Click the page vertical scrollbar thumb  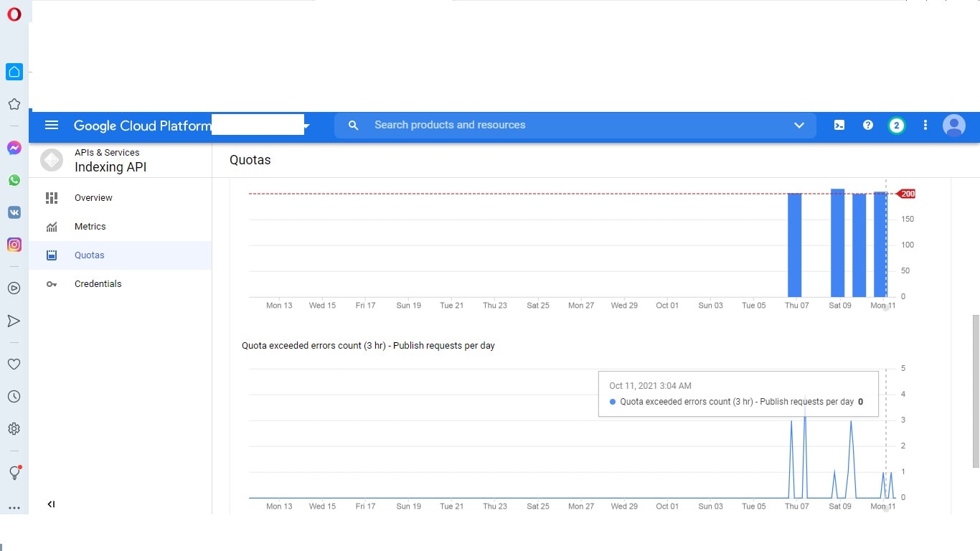pos(976,391)
